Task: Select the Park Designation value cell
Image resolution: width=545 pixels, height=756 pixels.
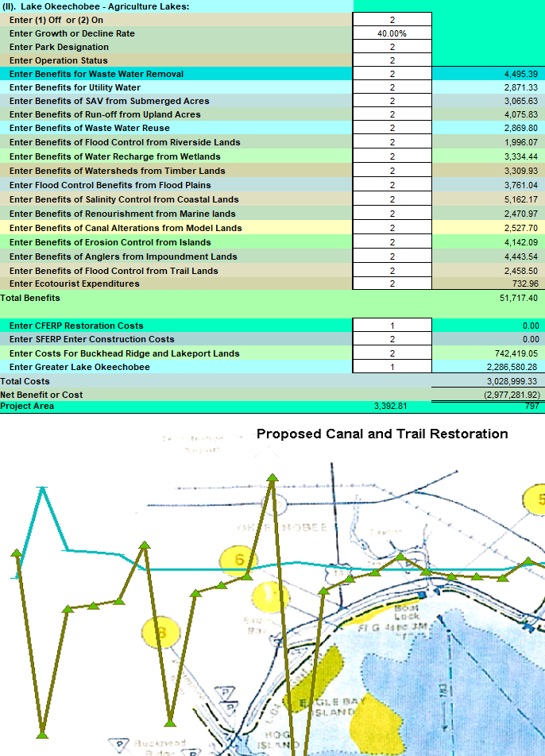Action: pos(392,47)
